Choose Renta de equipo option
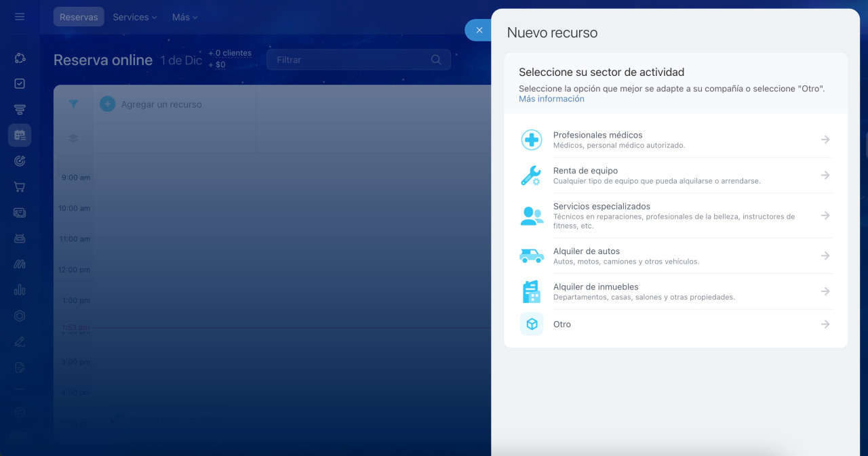The height and width of the screenshot is (456, 868). point(585,175)
